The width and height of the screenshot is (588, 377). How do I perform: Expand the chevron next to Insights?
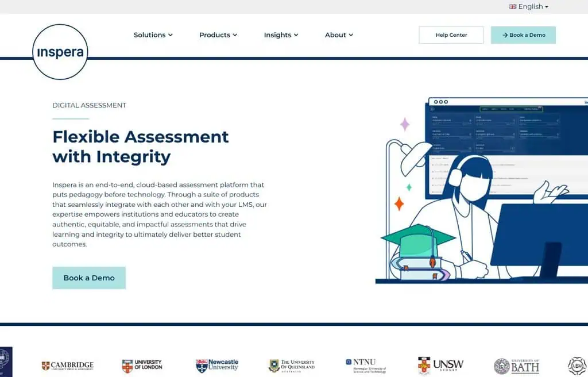[296, 35]
